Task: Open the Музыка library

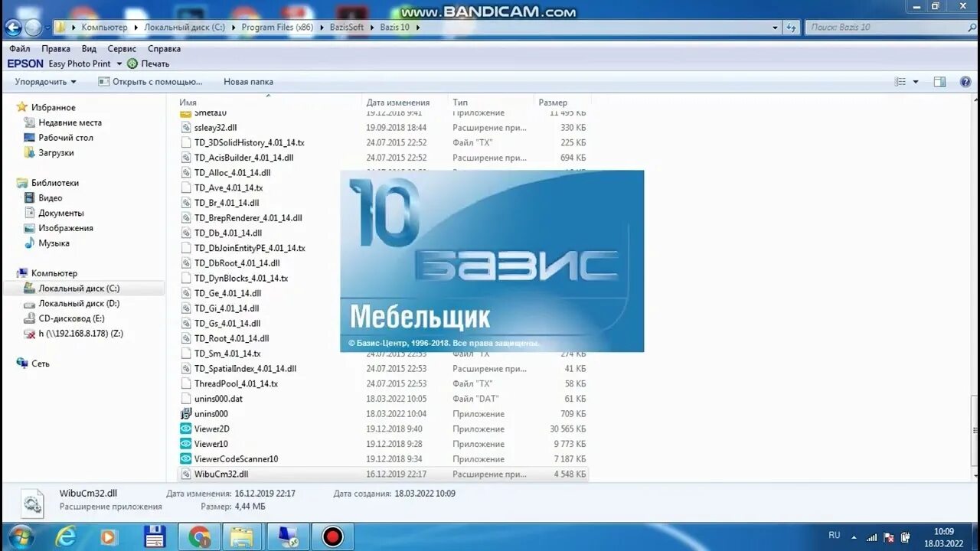Action: [x=54, y=243]
